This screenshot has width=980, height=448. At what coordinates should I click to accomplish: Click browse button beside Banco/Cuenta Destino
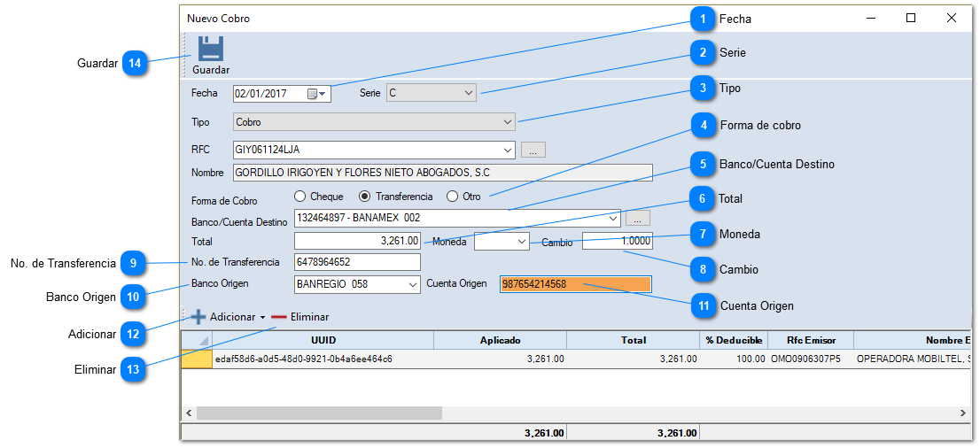point(638,218)
